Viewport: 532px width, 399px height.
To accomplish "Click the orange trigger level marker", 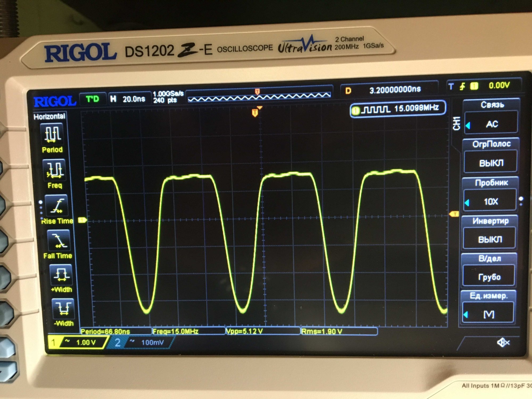I will point(454,214).
